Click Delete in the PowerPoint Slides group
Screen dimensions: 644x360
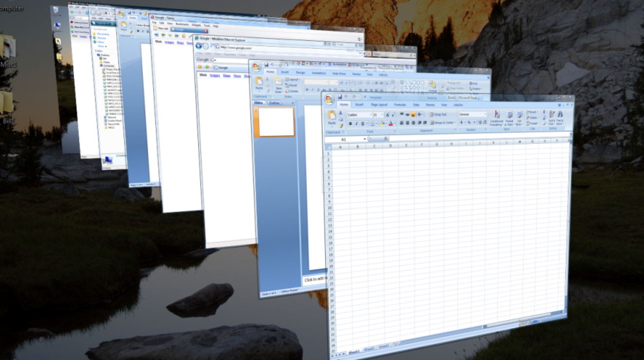pyautogui.click(x=292, y=91)
